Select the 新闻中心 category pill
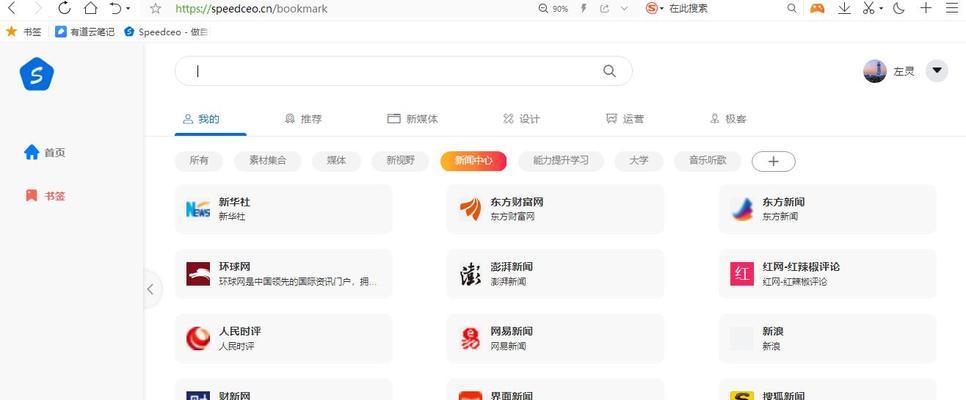 [473, 161]
